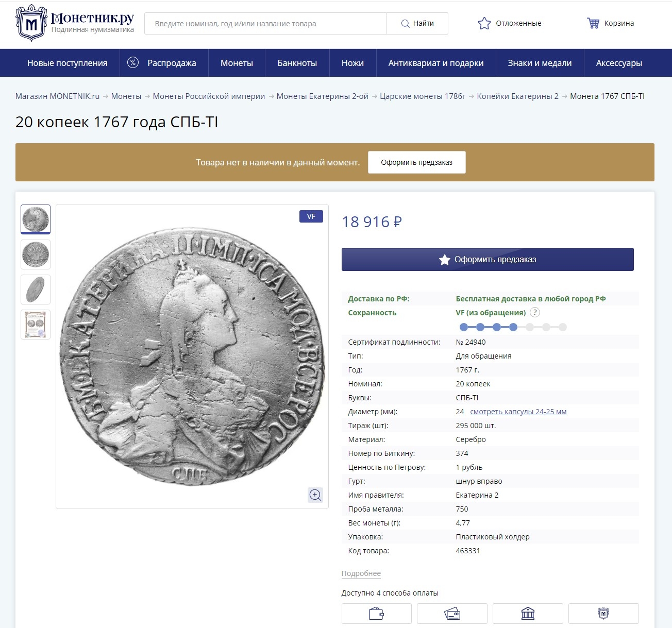The width and height of the screenshot is (672, 628).
Task: Click the magnifier zoom icon on coin image
Action: click(315, 495)
